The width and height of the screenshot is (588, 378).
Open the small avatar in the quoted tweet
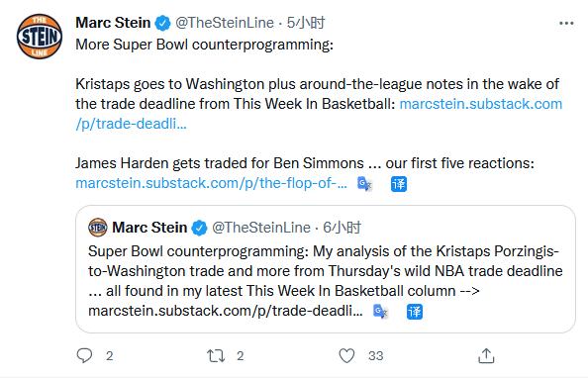(97, 228)
